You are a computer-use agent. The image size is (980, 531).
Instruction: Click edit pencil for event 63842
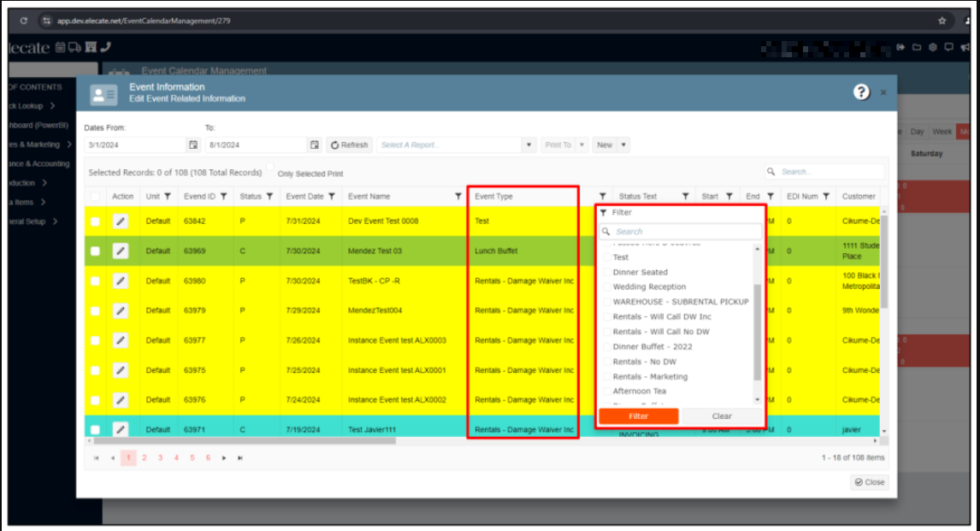click(x=121, y=221)
